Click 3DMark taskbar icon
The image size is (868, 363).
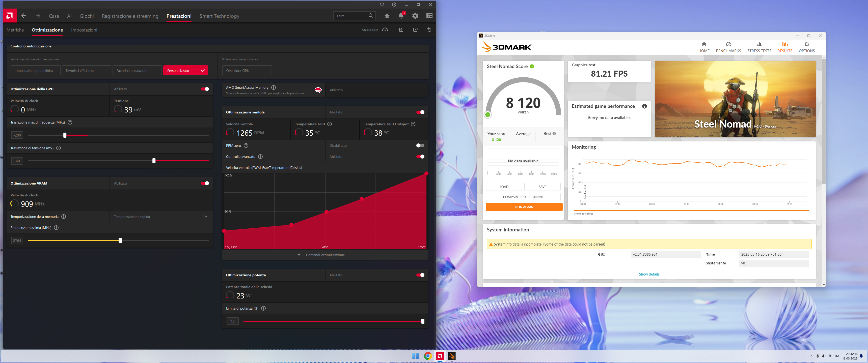pyautogui.click(x=451, y=356)
